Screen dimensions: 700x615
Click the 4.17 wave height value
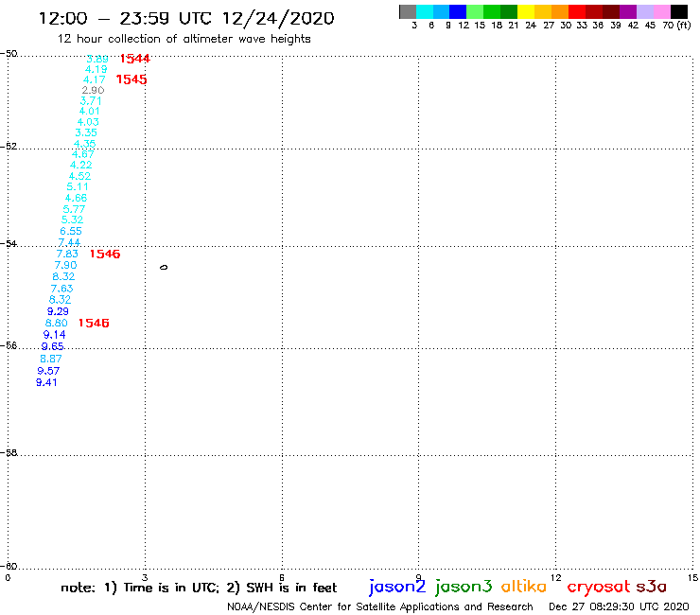pyautogui.click(x=95, y=79)
